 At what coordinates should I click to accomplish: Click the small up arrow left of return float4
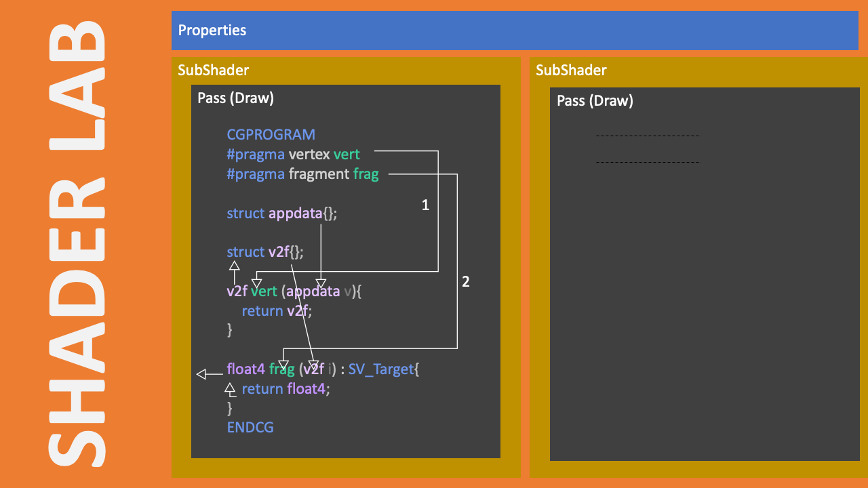point(230,387)
